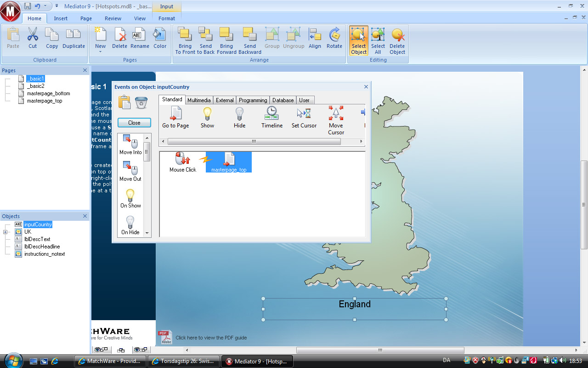Click the PDF guide link on page
Image resolution: width=588 pixels, height=368 pixels.
(x=211, y=338)
